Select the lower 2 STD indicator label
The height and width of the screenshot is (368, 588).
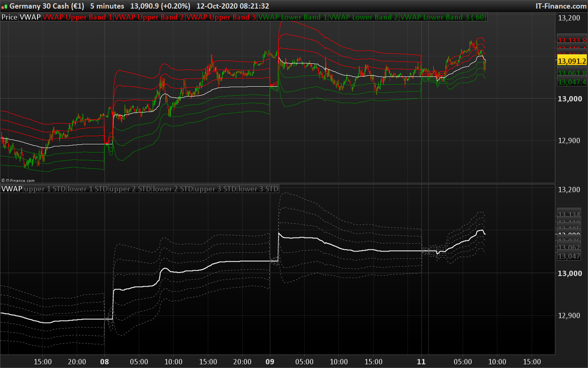pos(173,189)
